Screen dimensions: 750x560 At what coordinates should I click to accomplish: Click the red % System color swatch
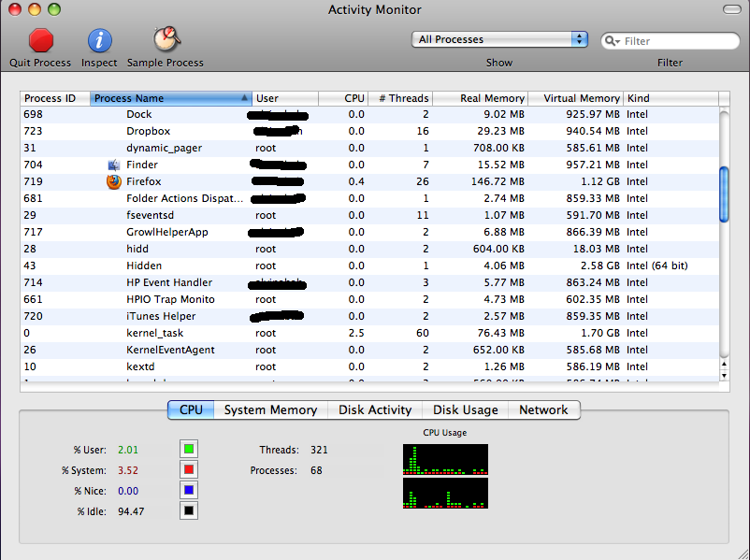click(x=189, y=469)
